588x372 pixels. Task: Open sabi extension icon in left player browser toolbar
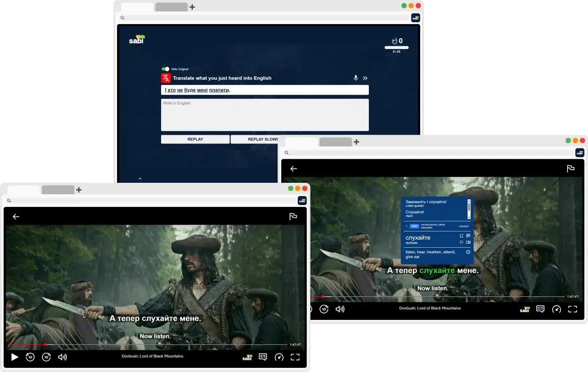(x=302, y=201)
